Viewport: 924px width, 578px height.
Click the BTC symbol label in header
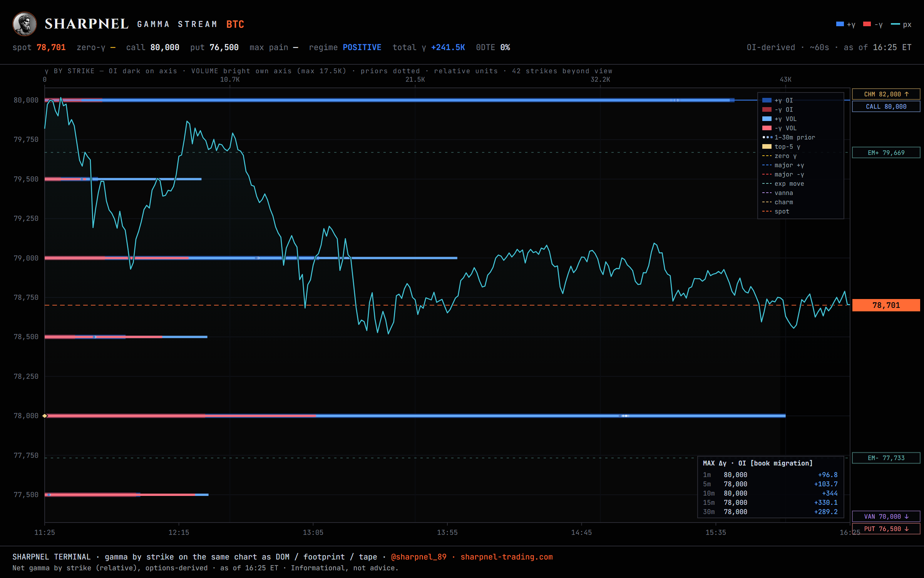point(235,24)
